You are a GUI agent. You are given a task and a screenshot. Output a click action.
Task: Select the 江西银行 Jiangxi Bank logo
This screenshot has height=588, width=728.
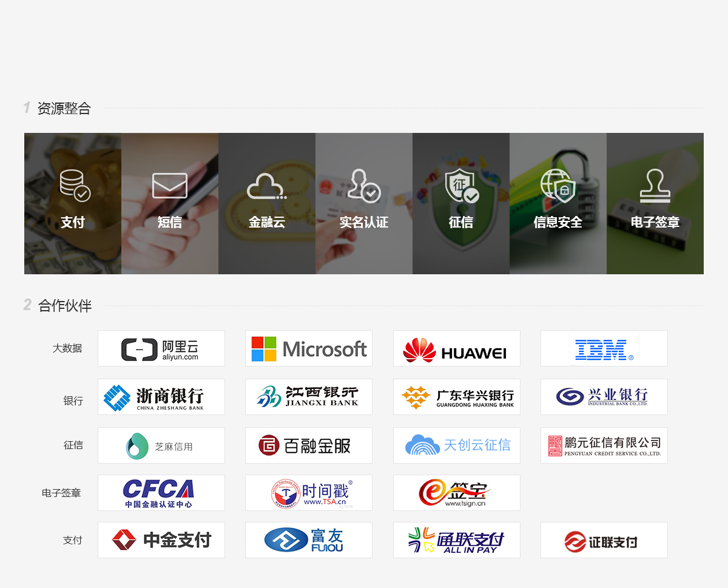309,397
